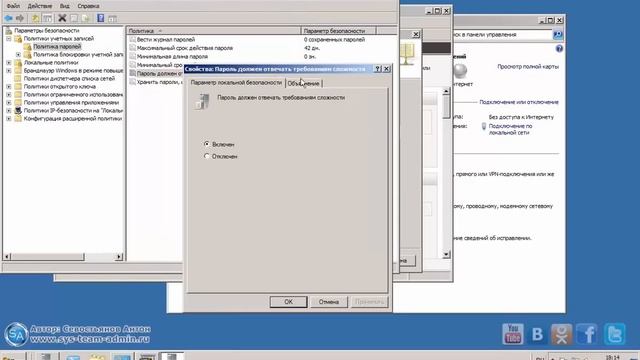The width and height of the screenshot is (640, 360).
Task: Click the Политики IP-безопасности node icon
Action: [x=18, y=110]
